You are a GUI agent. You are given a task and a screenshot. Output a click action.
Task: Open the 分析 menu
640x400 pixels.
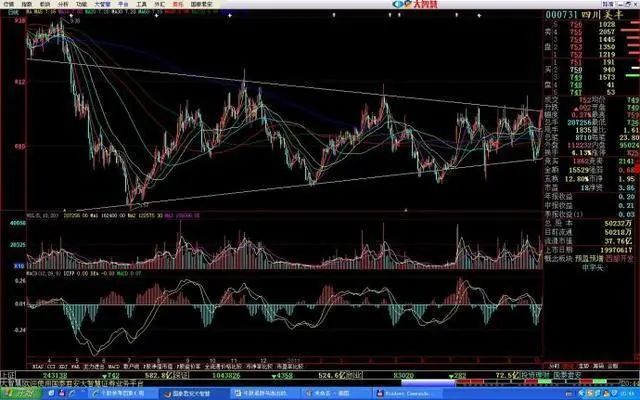[63, 4]
